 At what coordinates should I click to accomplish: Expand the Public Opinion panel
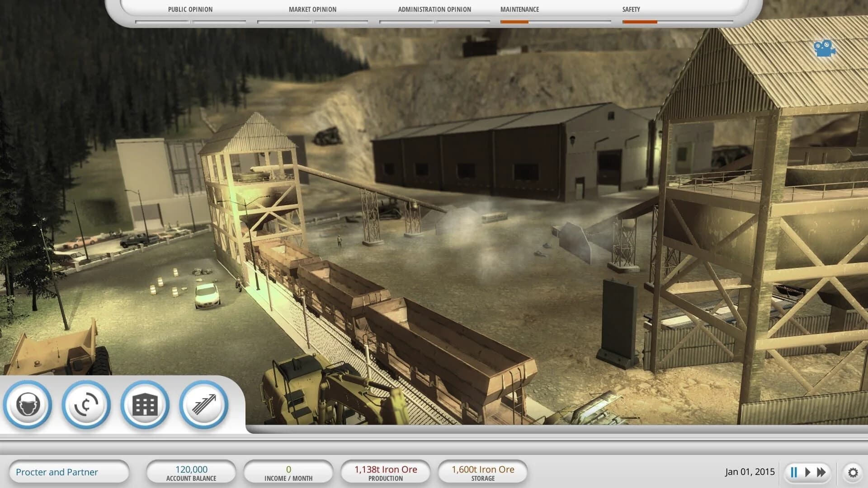coord(190,9)
